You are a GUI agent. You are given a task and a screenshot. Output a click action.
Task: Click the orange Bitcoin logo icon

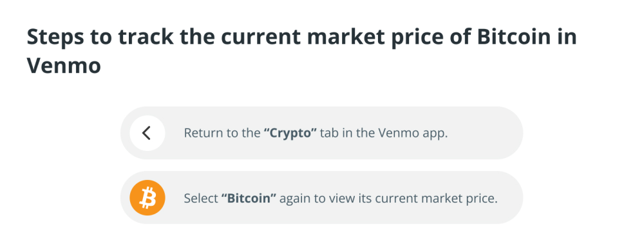pos(147,198)
